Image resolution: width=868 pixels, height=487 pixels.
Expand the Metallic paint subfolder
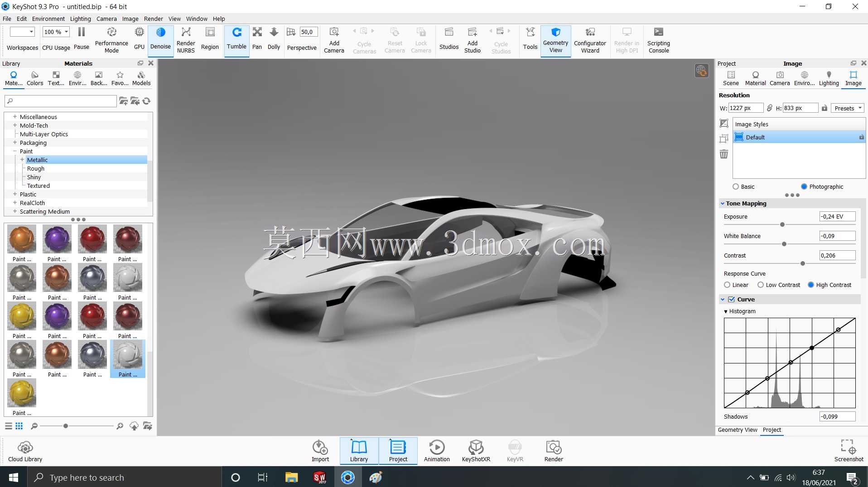point(22,160)
